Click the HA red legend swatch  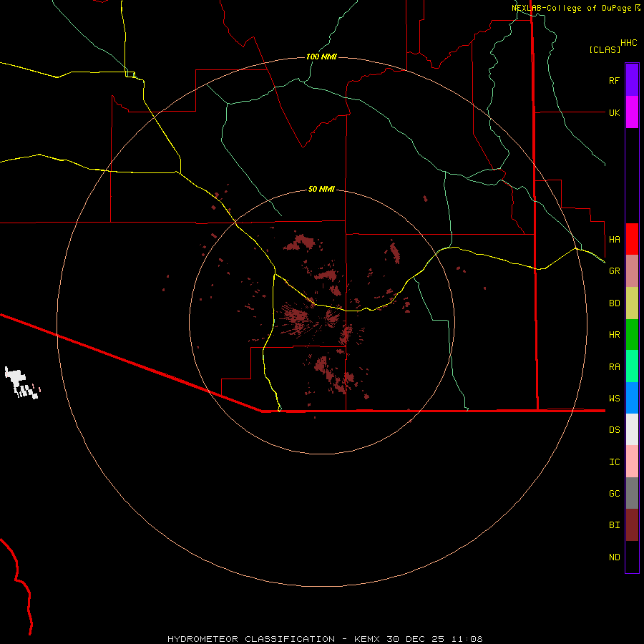click(x=632, y=239)
